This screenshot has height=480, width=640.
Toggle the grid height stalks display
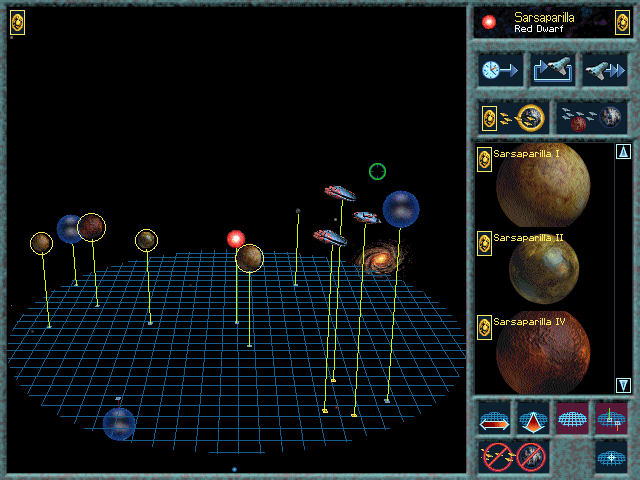(x=611, y=419)
